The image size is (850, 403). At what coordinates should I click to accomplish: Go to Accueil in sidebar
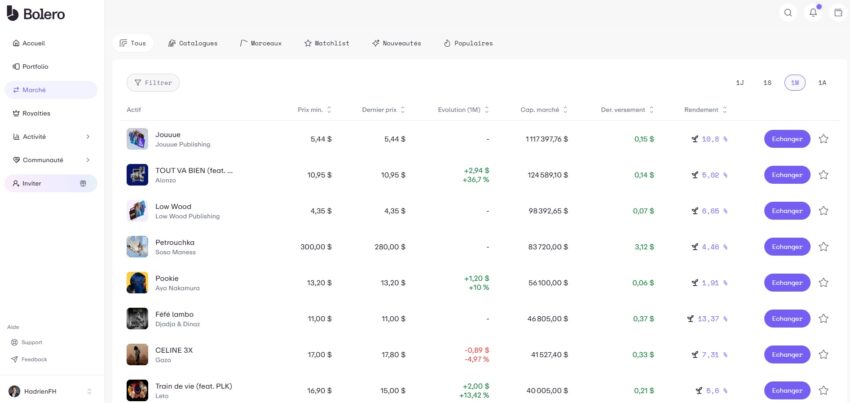point(51,43)
